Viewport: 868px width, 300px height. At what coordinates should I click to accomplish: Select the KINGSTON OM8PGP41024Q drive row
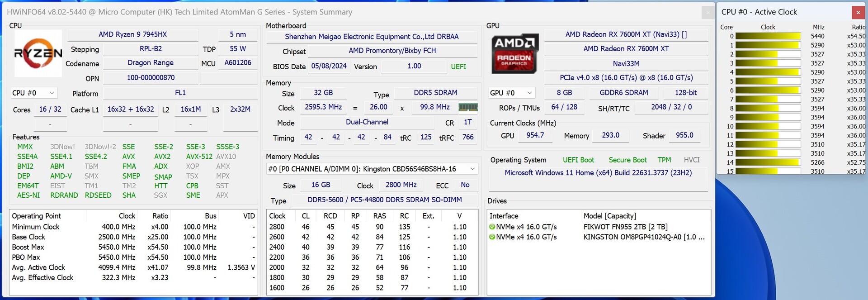[598, 237]
